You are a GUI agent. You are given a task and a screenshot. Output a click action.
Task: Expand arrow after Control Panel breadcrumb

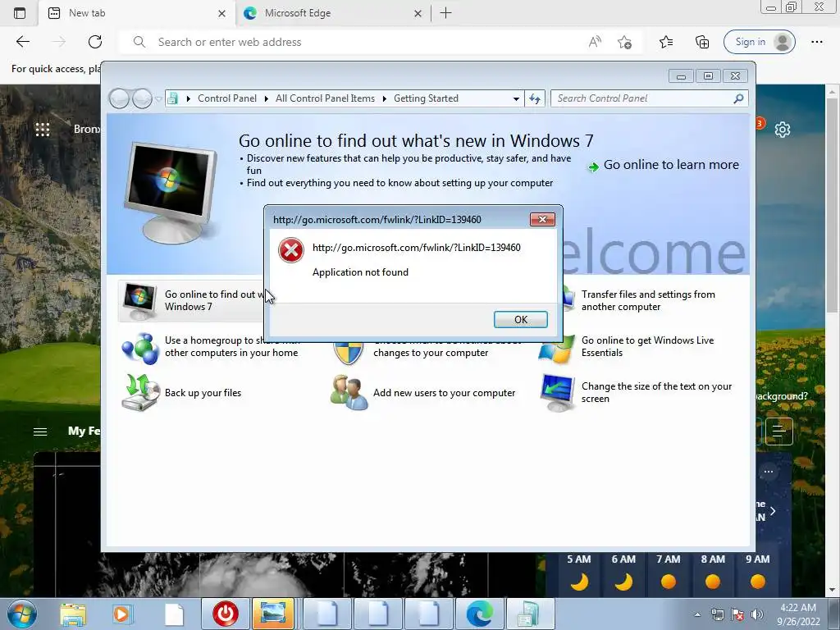coord(267,98)
